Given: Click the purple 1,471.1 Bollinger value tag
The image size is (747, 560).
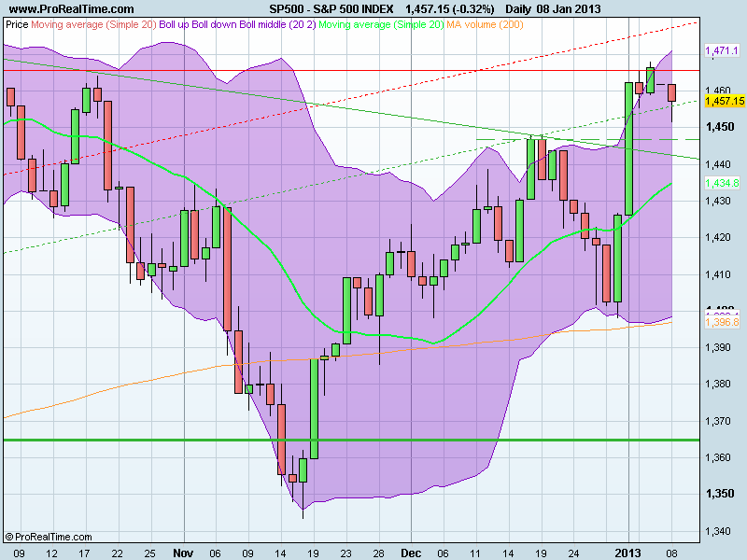Looking at the screenshot, I should tap(722, 50).
